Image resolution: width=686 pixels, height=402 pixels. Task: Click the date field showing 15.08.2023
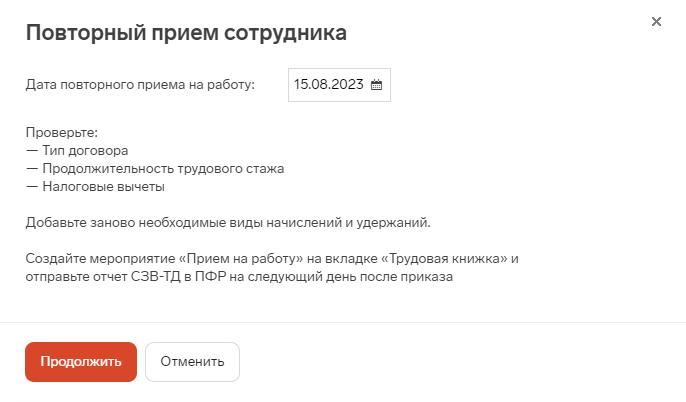[339, 85]
